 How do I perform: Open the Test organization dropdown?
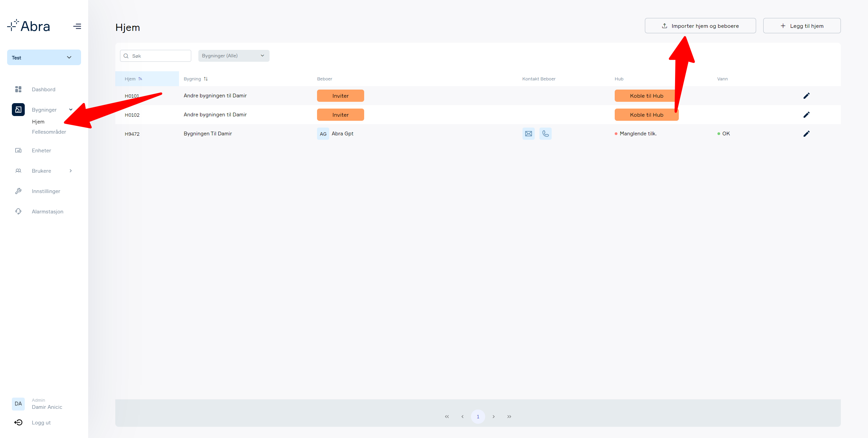point(44,57)
